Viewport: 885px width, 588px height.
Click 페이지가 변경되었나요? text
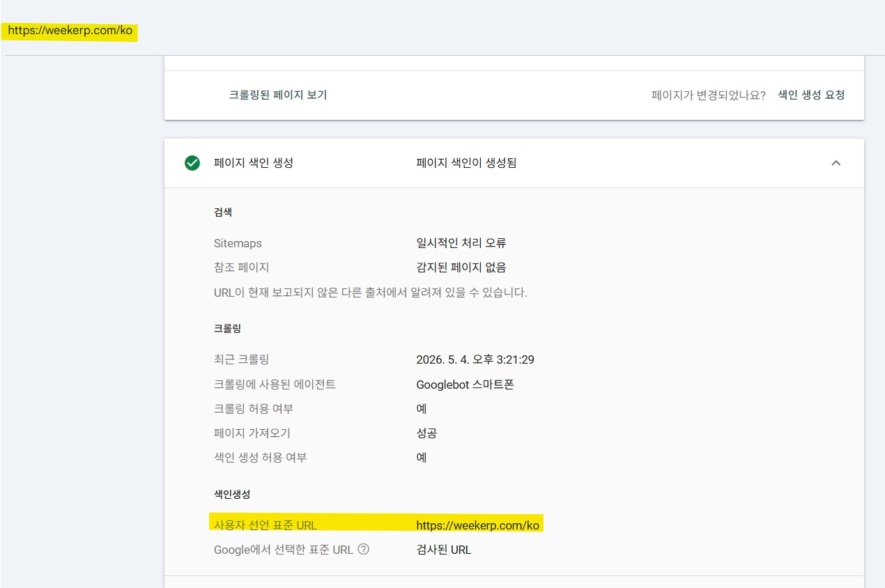(709, 95)
